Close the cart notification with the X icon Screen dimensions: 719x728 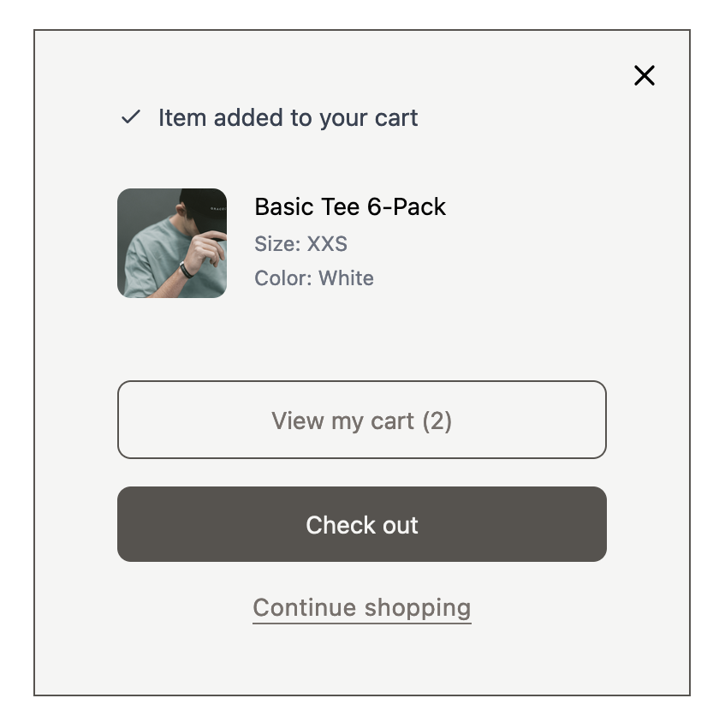(644, 75)
